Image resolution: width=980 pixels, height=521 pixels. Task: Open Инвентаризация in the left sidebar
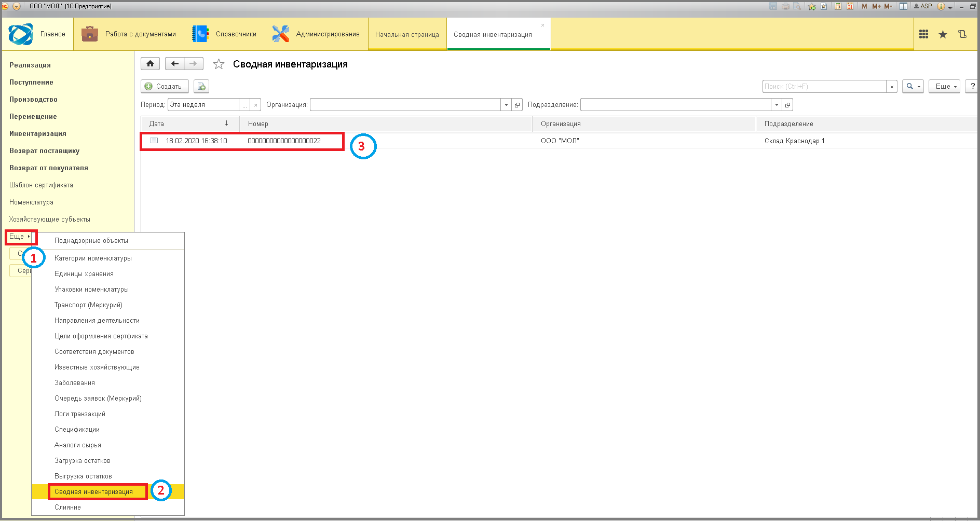click(x=38, y=133)
